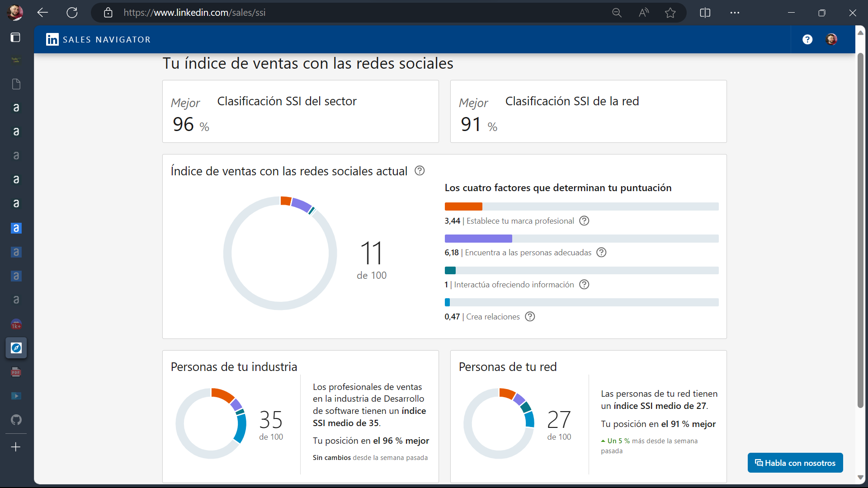Click the '6,18' score value

pyautogui.click(x=452, y=253)
